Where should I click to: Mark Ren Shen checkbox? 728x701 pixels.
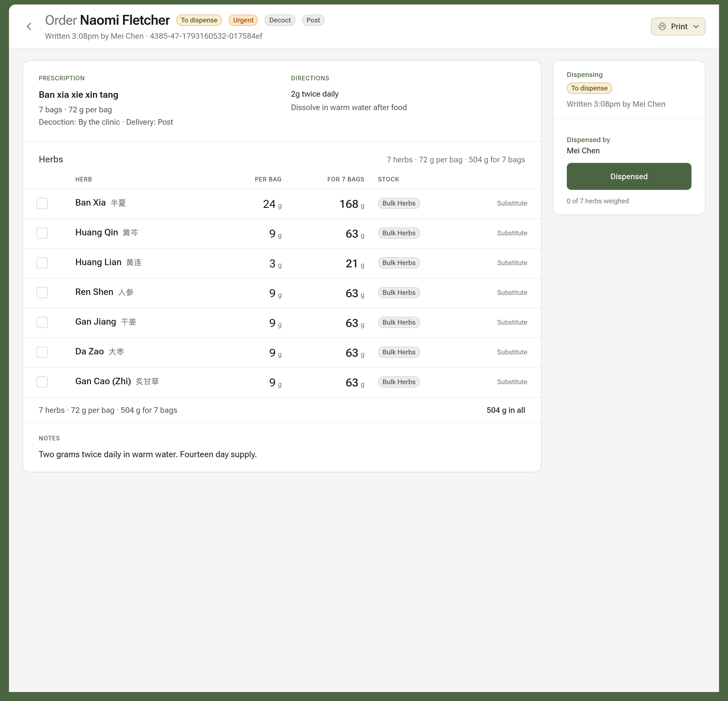[x=42, y=292]
